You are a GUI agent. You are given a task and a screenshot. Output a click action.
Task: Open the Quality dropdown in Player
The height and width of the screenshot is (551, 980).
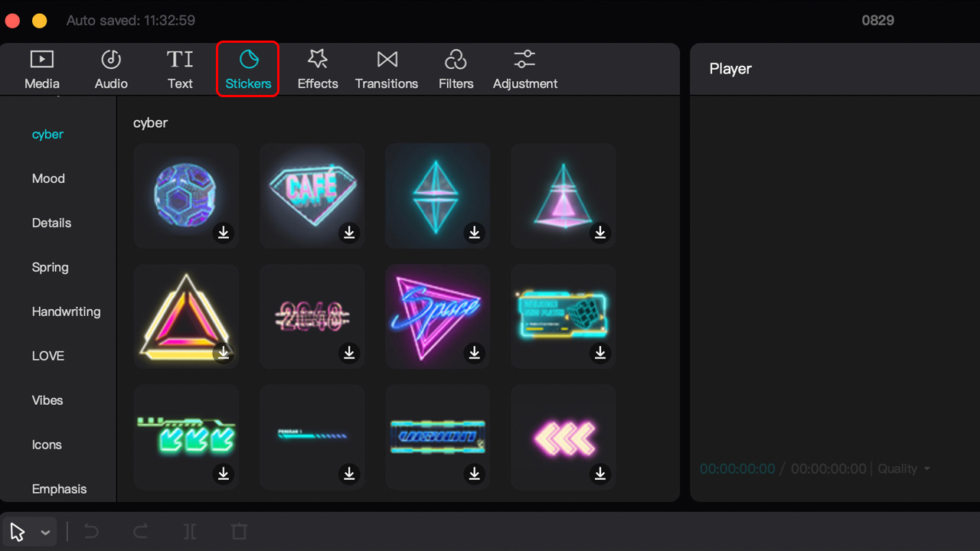(x=904, y=468)
